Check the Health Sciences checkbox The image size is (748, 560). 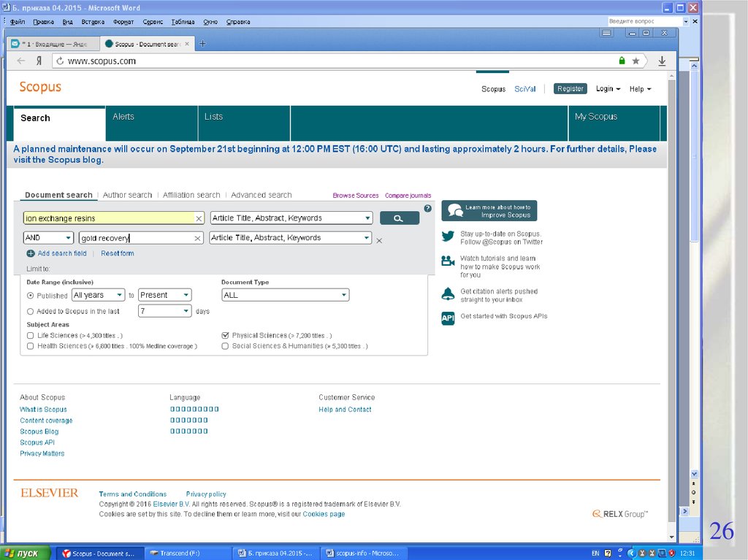tap(31, 346)
